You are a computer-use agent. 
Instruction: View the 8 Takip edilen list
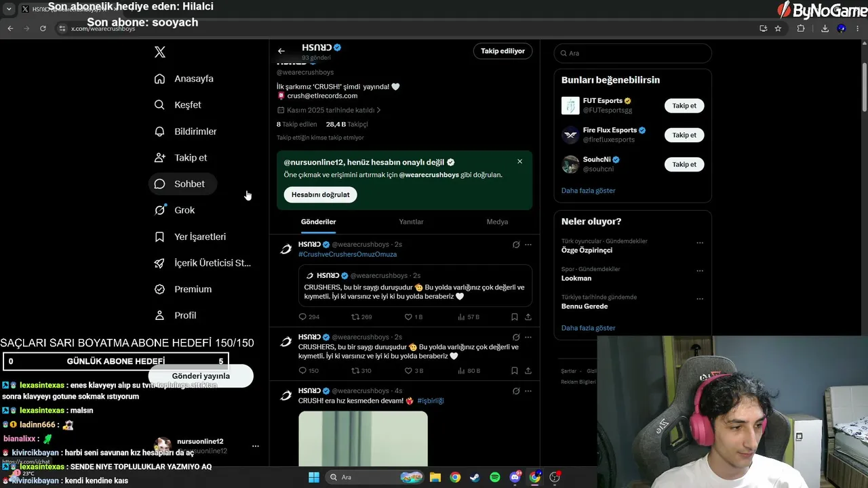click(x=296, y=125)
